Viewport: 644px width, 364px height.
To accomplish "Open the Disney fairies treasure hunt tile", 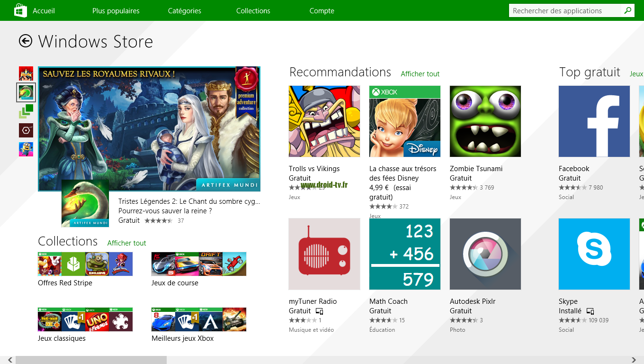I will point(405,121).
